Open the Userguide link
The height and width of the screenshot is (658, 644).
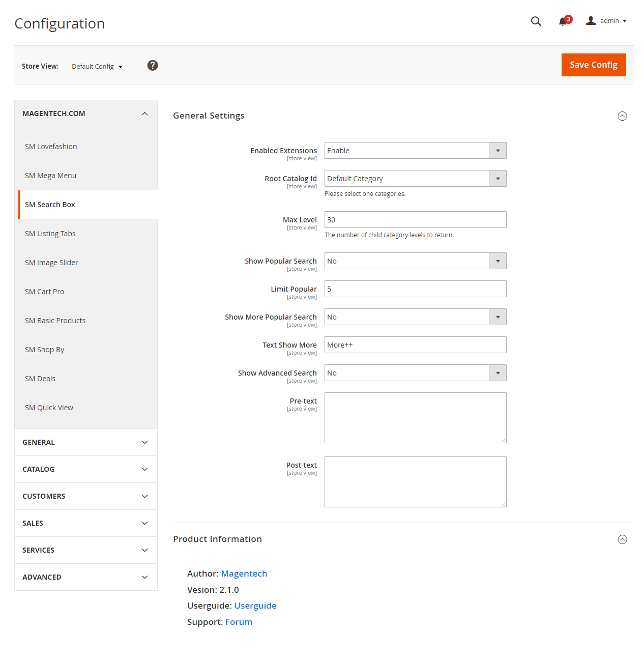click(x=255, y=606)
